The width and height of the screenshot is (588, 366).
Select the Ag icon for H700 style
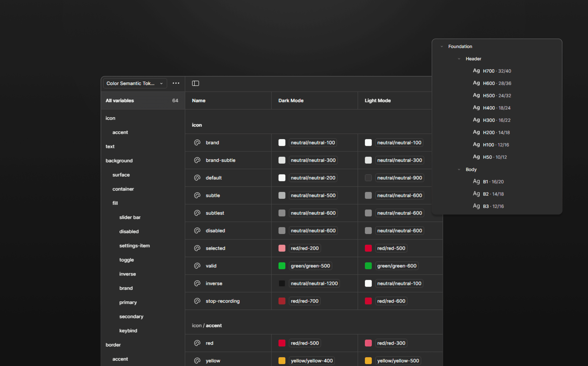[x=476, y=71]
